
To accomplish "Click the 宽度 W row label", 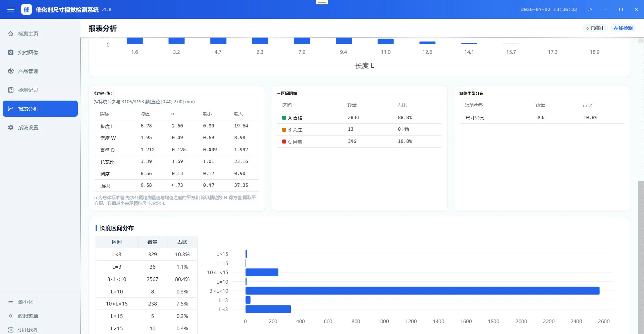I will click(108, 138).
